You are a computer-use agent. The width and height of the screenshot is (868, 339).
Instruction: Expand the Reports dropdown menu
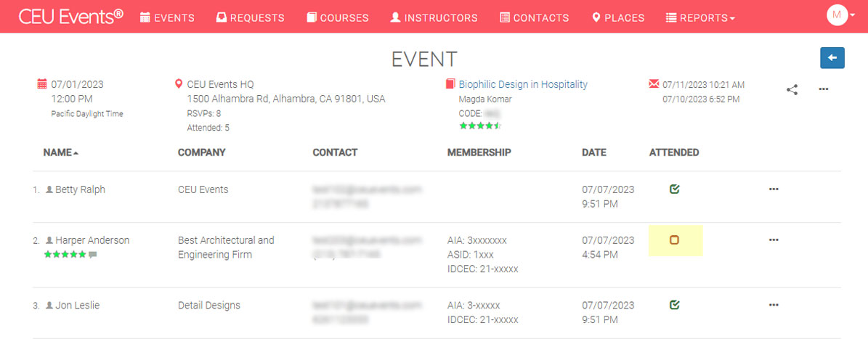click(700, 17)
